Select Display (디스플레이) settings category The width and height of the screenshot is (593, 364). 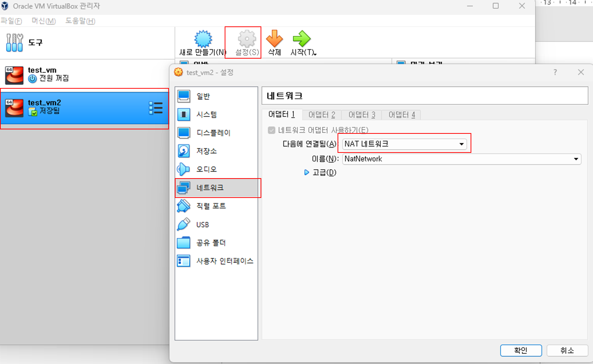(216, 133)
